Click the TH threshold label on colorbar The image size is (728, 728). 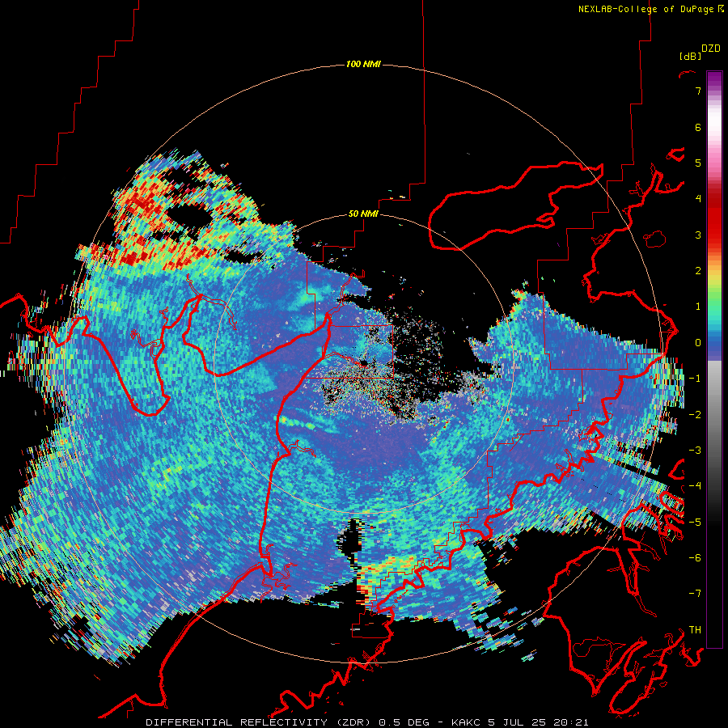pos(695,630)
